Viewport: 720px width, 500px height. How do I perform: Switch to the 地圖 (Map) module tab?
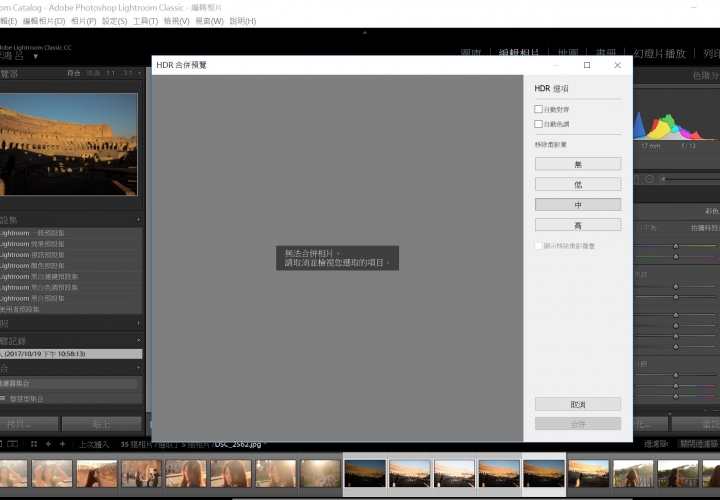(x=569, y=53)
